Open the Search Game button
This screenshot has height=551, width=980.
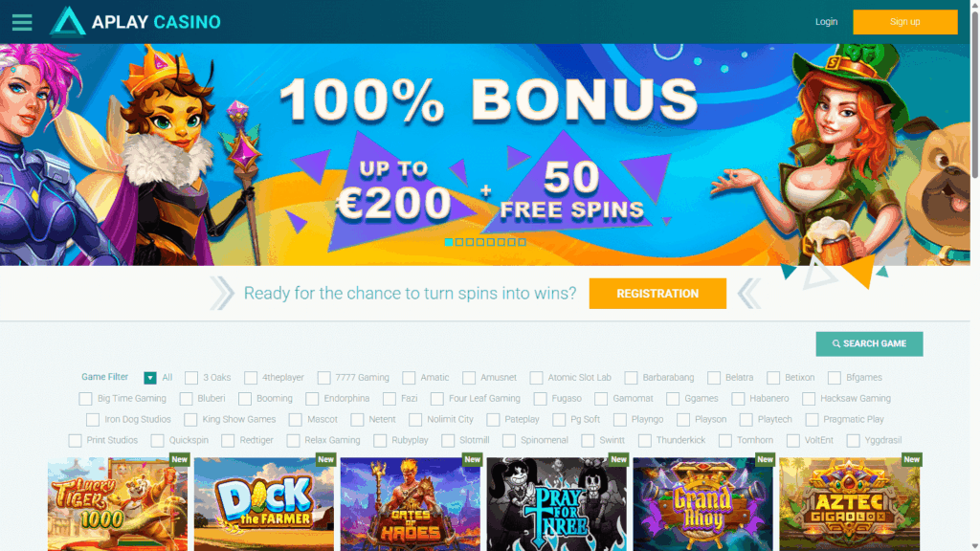(869, 343)
